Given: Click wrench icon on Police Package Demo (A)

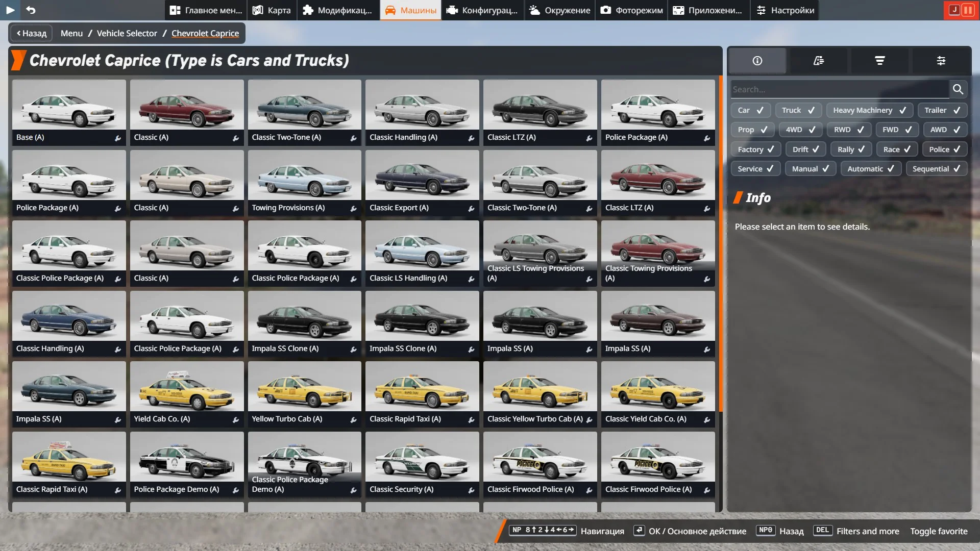Looking at the screenshot, I should coord(236,490).
